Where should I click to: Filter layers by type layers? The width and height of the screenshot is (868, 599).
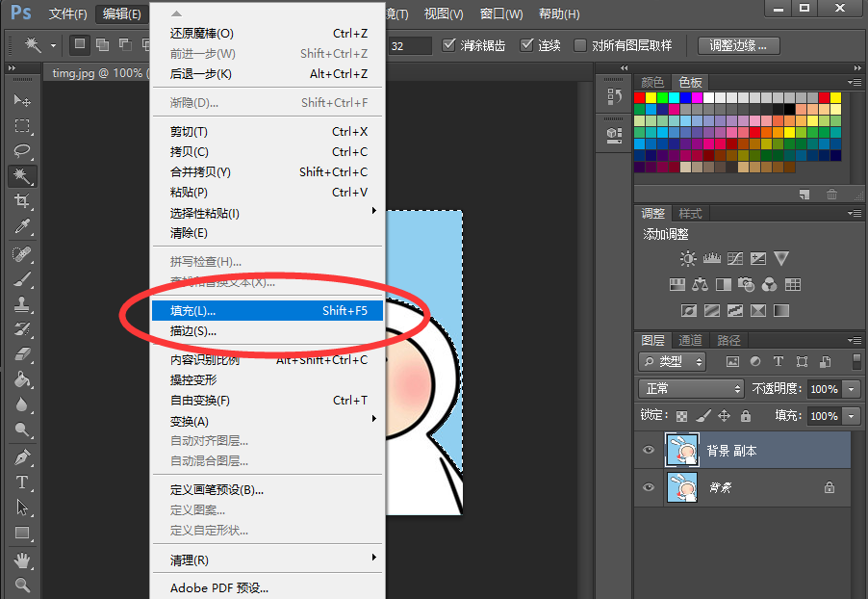pyautogui.click(x=778, y=362)
